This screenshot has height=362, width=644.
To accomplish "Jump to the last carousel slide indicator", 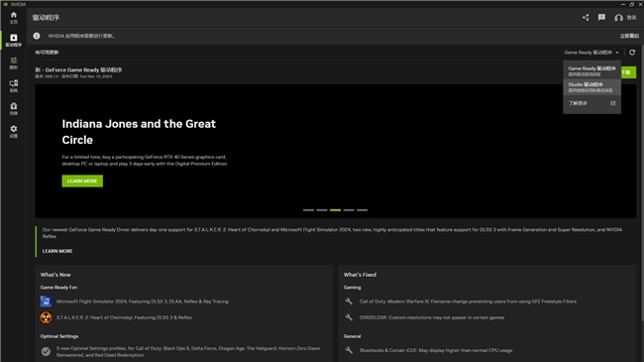I will tap(362, 210).
